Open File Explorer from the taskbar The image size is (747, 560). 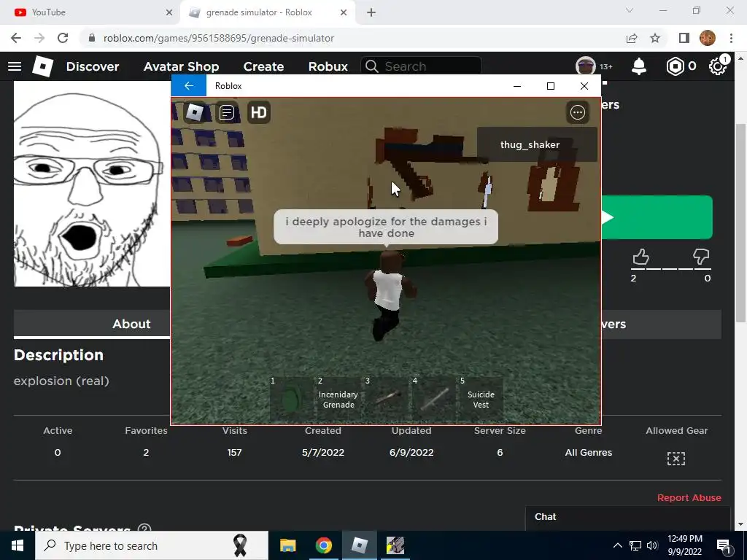pos(287,545)
